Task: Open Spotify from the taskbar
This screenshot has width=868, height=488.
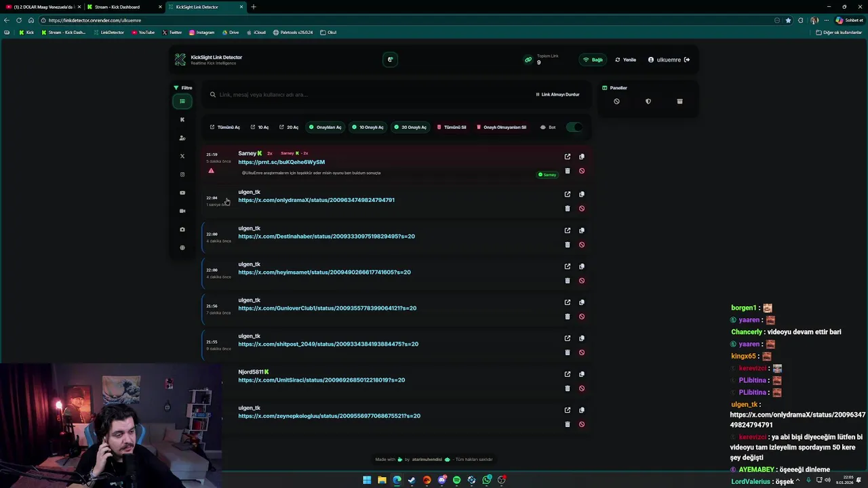Action: (x=456, y=480)
